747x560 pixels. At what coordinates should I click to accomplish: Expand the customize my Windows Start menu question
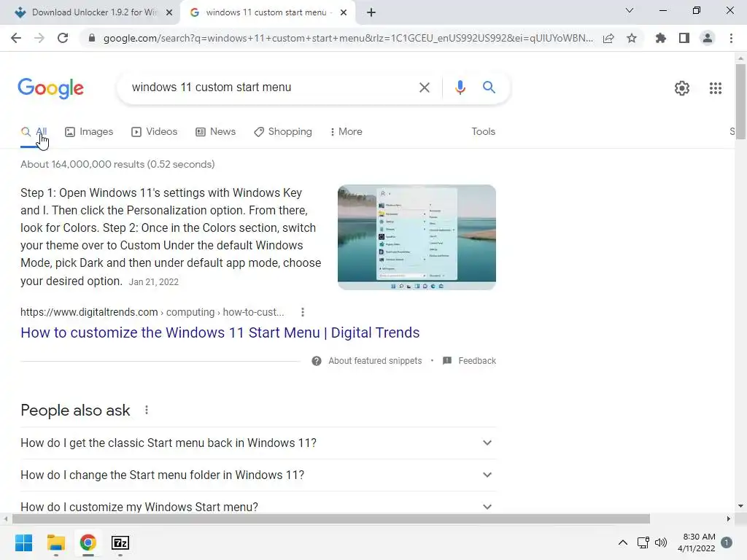258,507
